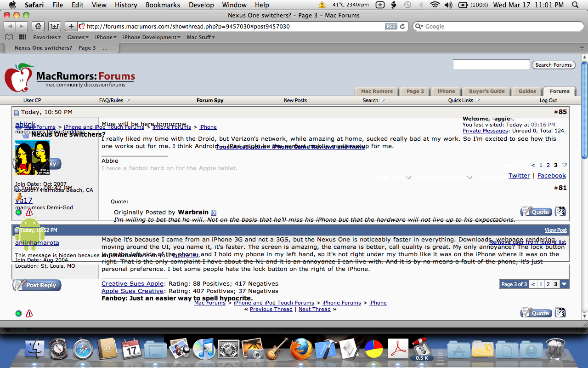Open the forum navbar Search dropdown
Image resolution: width=588 pixels, height=368 pixels.
373,100
